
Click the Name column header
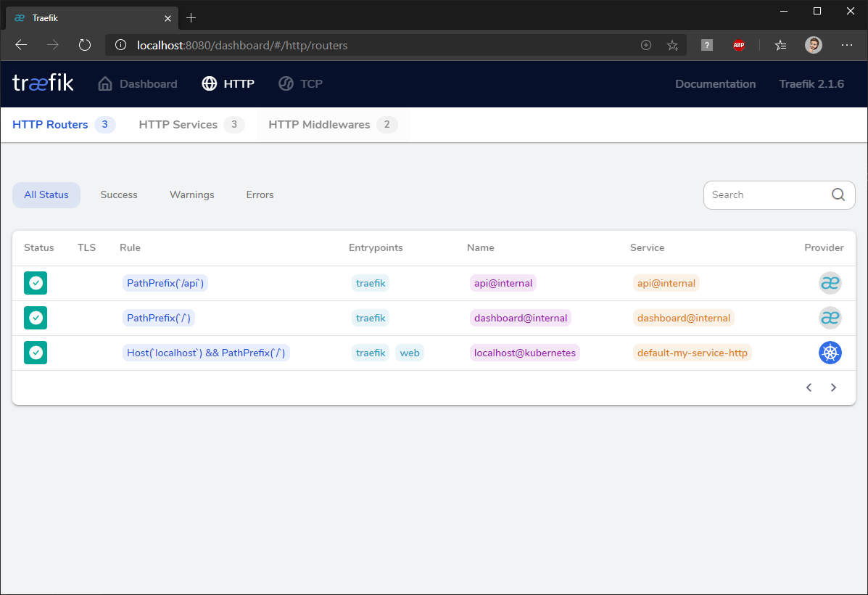point(481,247)
